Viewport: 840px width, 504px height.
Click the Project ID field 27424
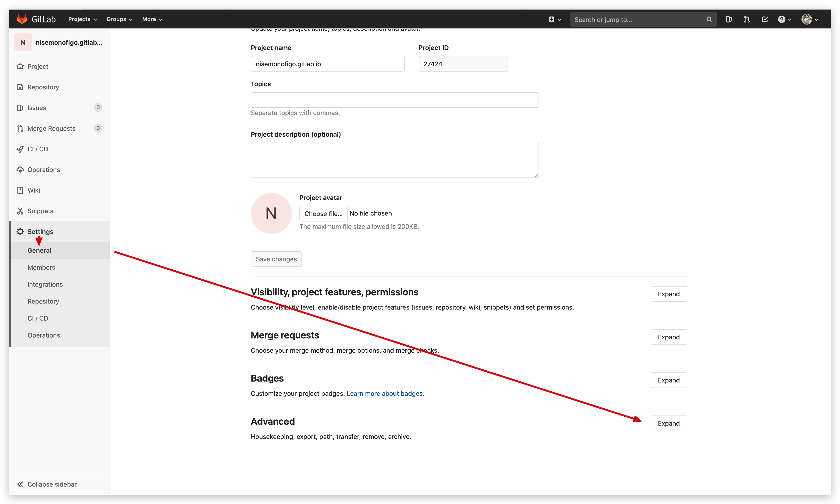pos(463,64)
